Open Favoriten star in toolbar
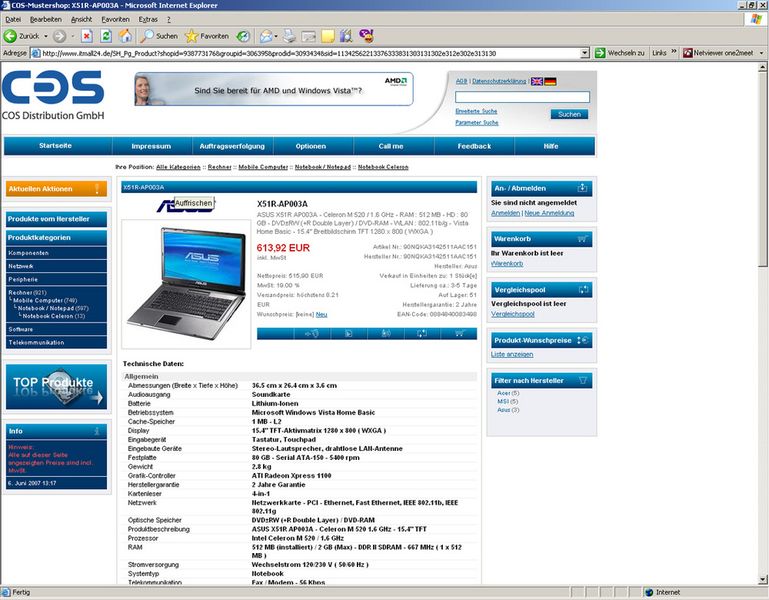 pyautogui.click(x=206, y=36)
